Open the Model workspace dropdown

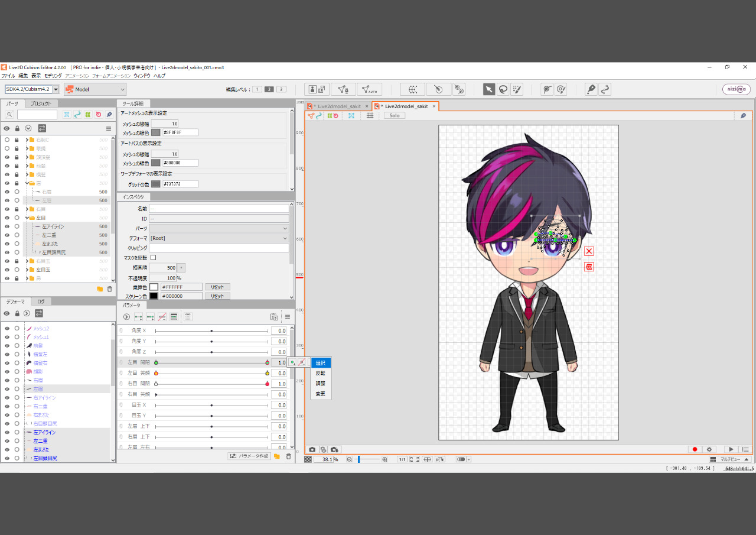tap(95, 89)
